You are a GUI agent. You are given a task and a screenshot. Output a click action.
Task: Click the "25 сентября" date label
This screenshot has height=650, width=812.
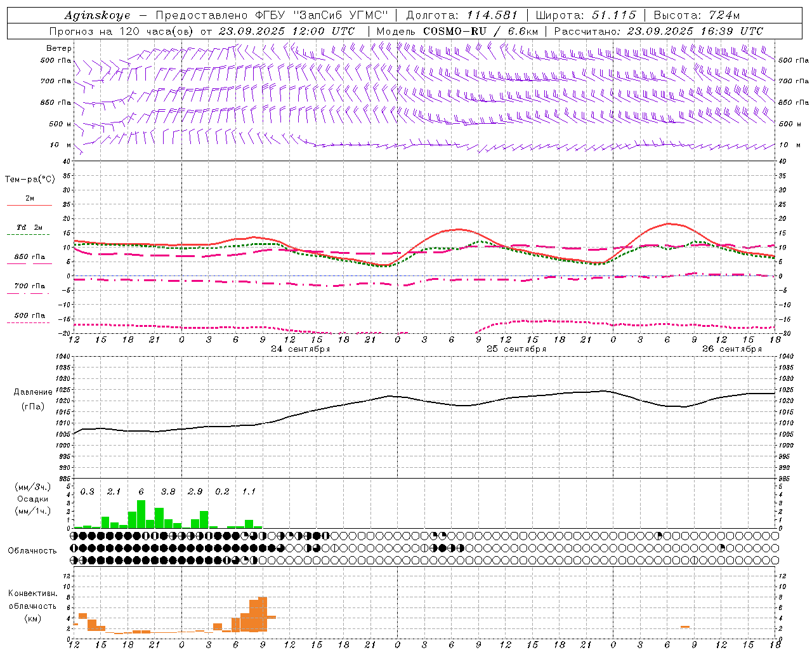pyautogui.click(x=516, y=349)
